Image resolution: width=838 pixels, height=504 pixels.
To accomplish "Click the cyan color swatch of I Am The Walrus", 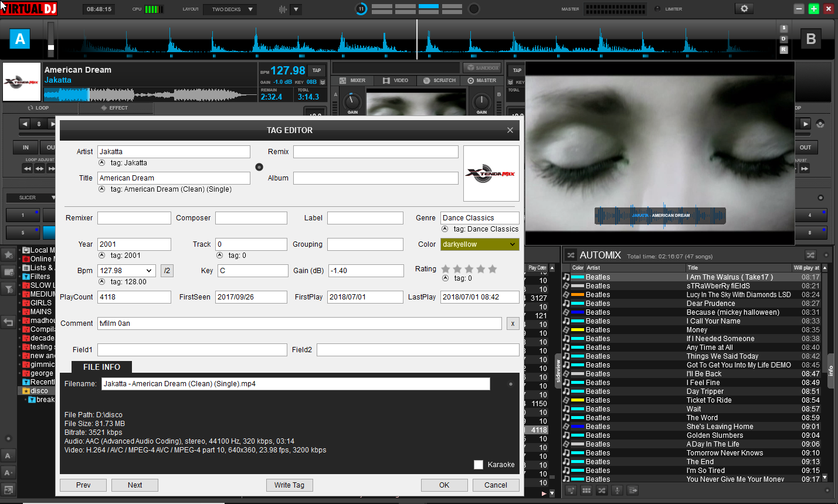I will tap(577, 277).
